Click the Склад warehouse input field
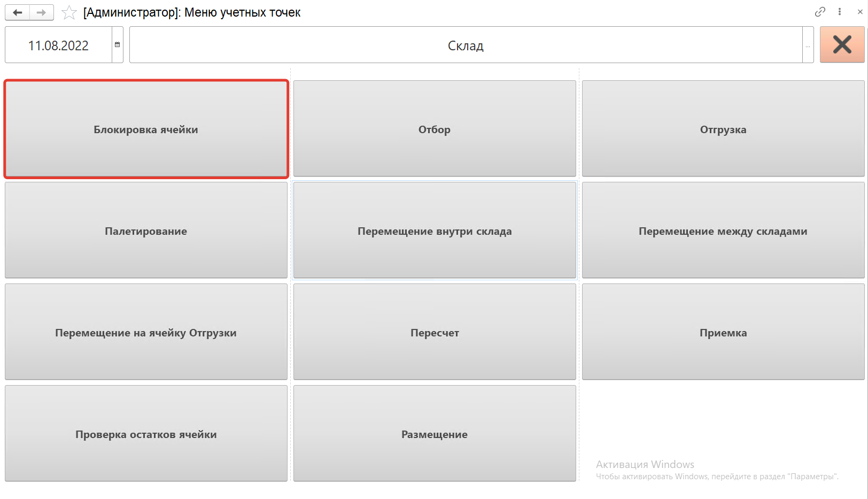 coord(465,45)
